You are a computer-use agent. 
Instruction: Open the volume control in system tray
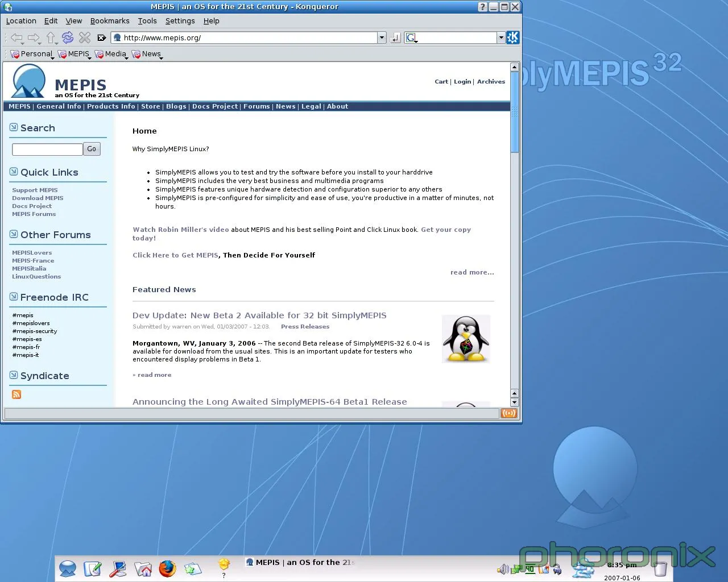pos(503,569)
